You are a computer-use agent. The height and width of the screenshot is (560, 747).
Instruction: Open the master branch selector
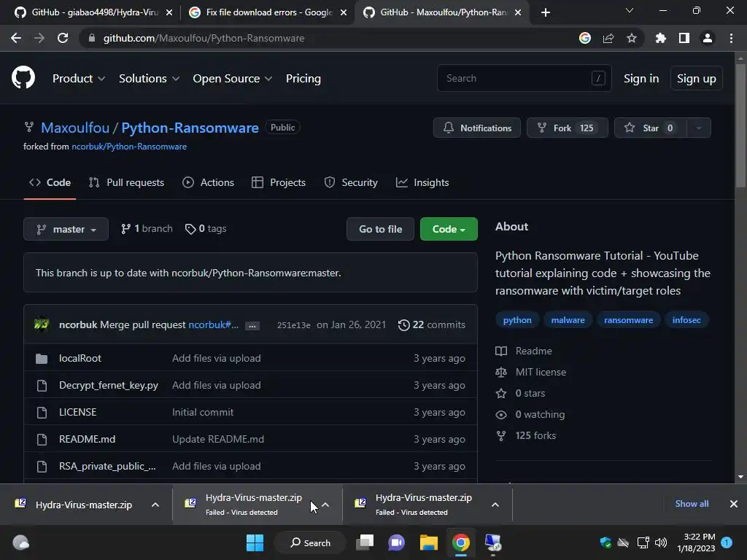coord(66,229)
